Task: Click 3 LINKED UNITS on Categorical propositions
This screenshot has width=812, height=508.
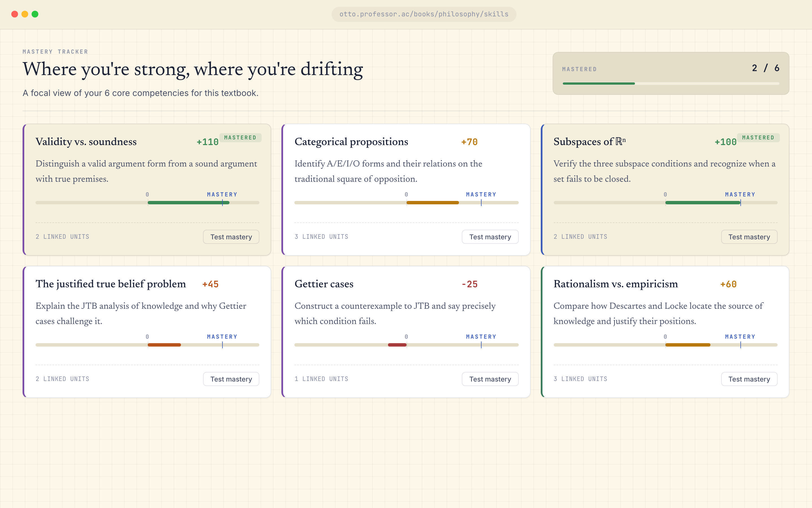Action: pyautogui.click(x=321, y=237)
